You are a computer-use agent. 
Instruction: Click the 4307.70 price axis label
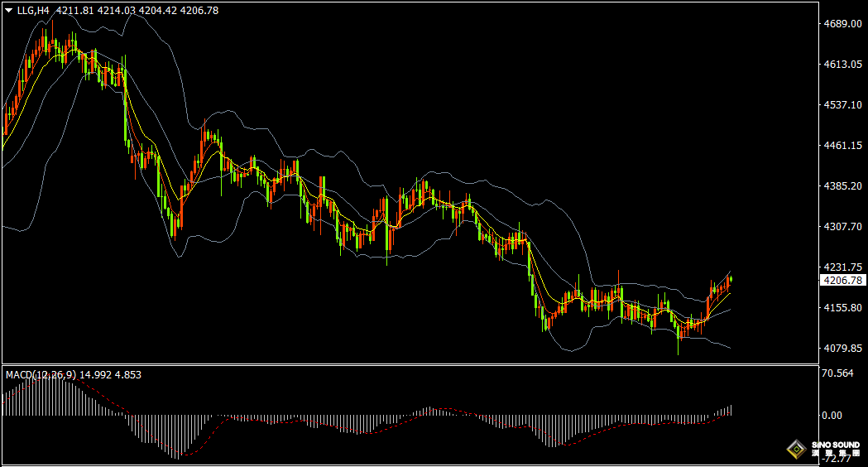[842, 227]
